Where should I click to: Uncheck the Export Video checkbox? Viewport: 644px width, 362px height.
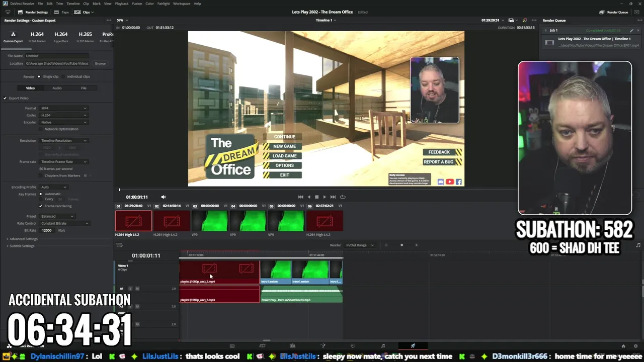(x=5, y=98)
